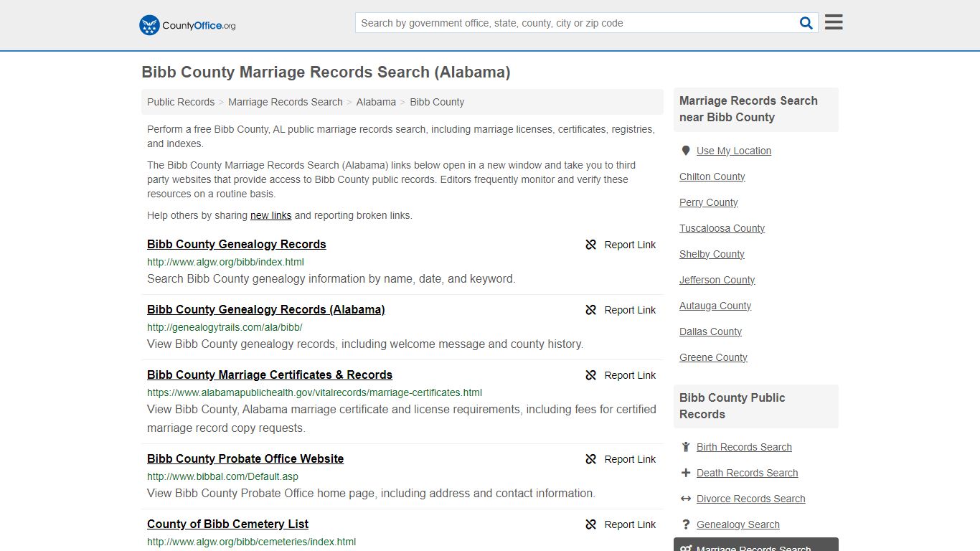Open the new links sharing link
980x551 pixels.
271,215
